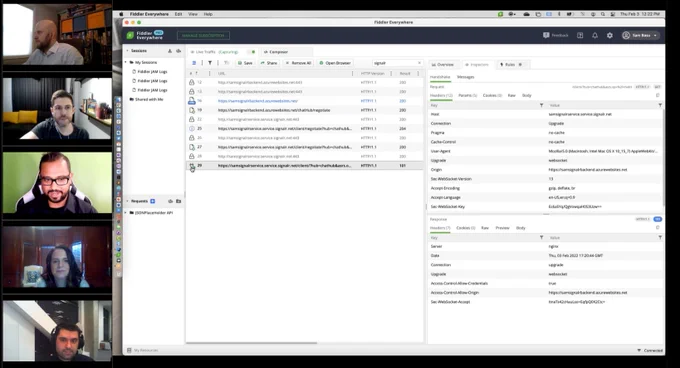Click the Share button in traffic toolbar
The height and width of the screenshot is (368, 680).
coord(269,63)
